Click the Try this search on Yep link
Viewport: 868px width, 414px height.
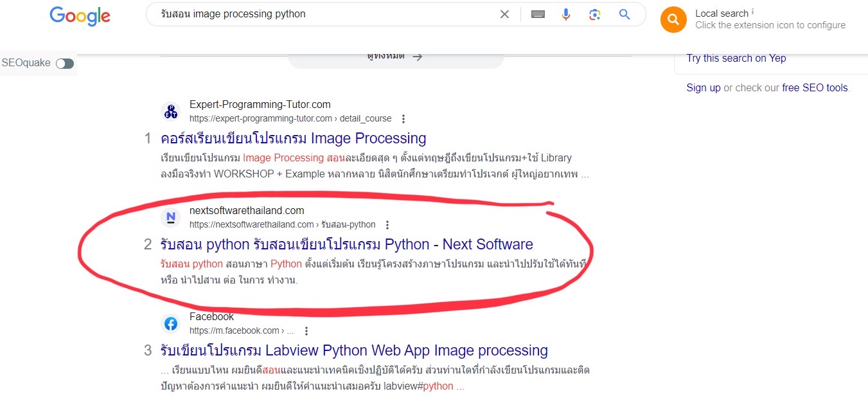(736, 59)
